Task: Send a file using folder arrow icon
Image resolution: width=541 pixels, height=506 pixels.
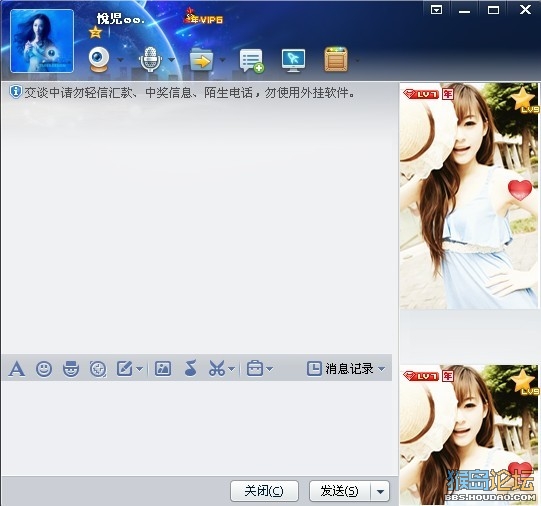Action: tap(201, 60)
